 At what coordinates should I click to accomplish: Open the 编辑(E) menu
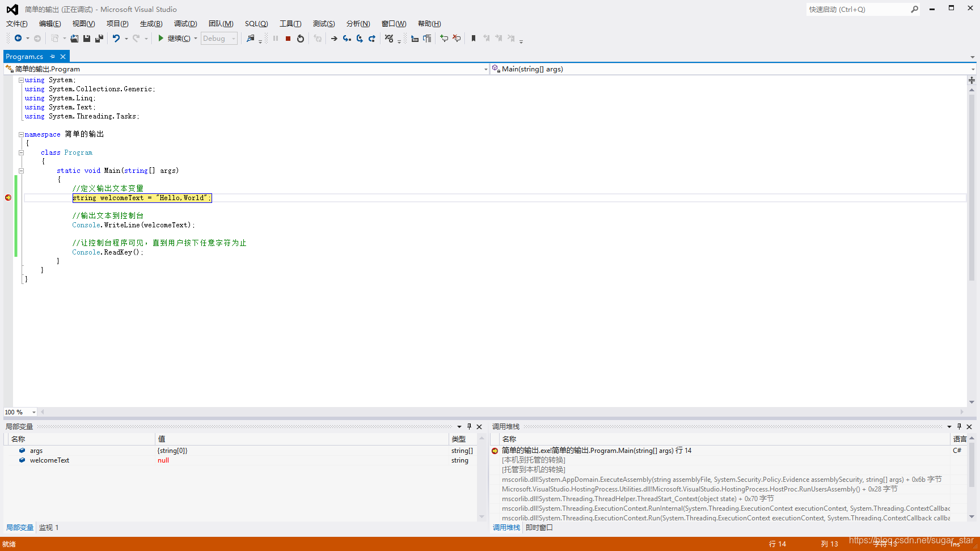pos(50,24)
